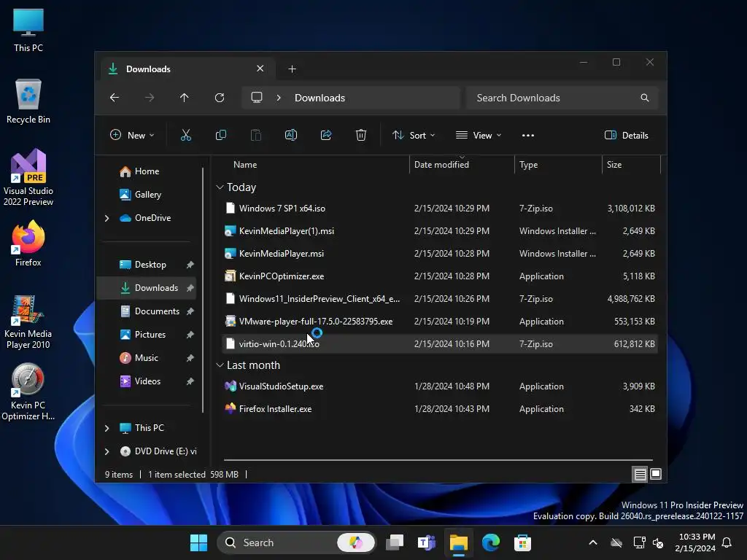Open Visual Studio 2022 Preview desktop icon
Screen dimensions: 747x560
pyautogui.click(x=28, y=177)
